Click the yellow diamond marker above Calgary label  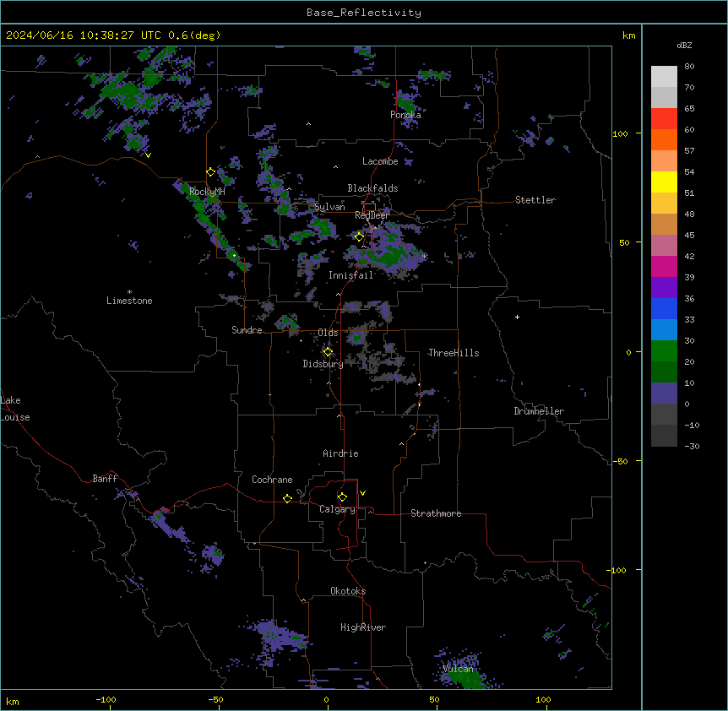coord(342,497)
